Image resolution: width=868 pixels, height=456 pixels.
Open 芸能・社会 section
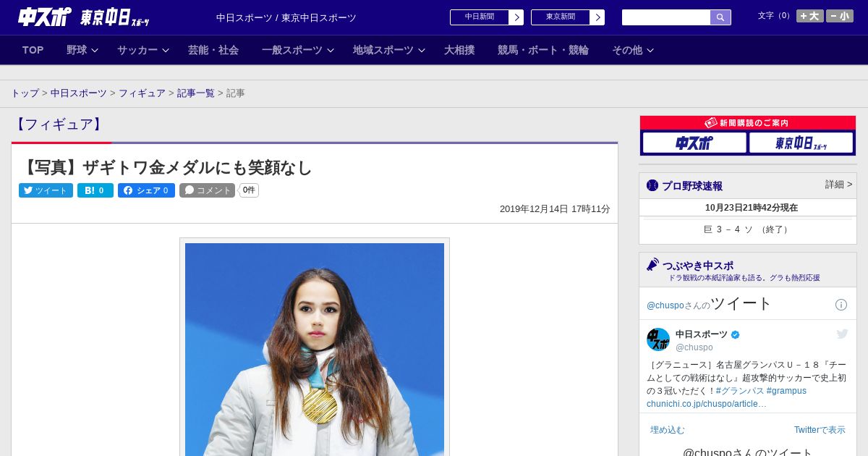213,50
